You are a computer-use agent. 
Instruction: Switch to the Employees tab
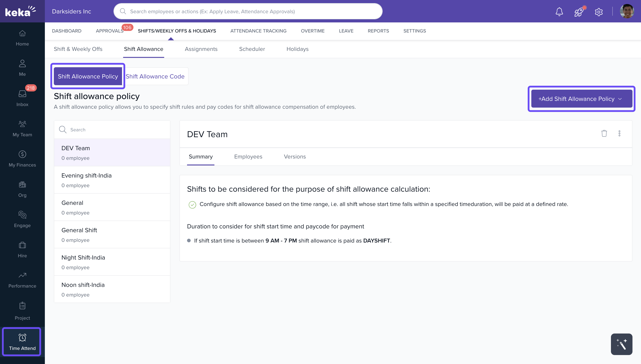tap(248, 156)
